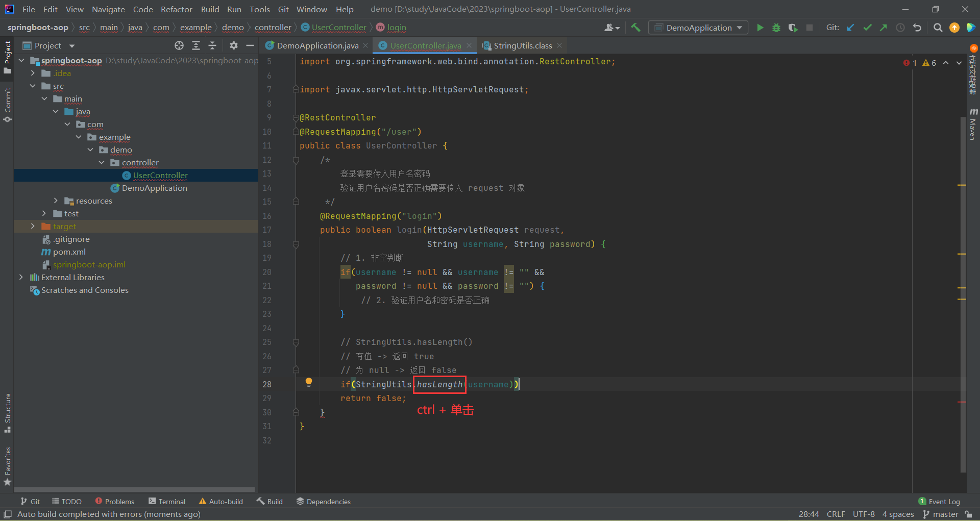Viewport: 980px width, 521px height.
Task: Git update project arrow icon
Action: click(851, 28)
